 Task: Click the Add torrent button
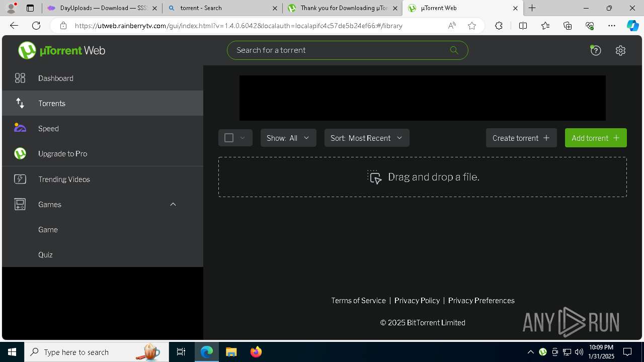click(x=596, y=138)
